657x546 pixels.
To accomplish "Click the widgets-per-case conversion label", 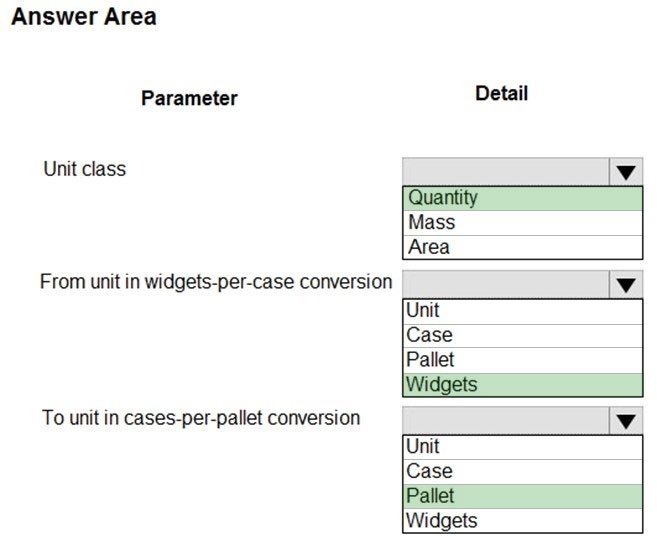I will tap(216, 282).
